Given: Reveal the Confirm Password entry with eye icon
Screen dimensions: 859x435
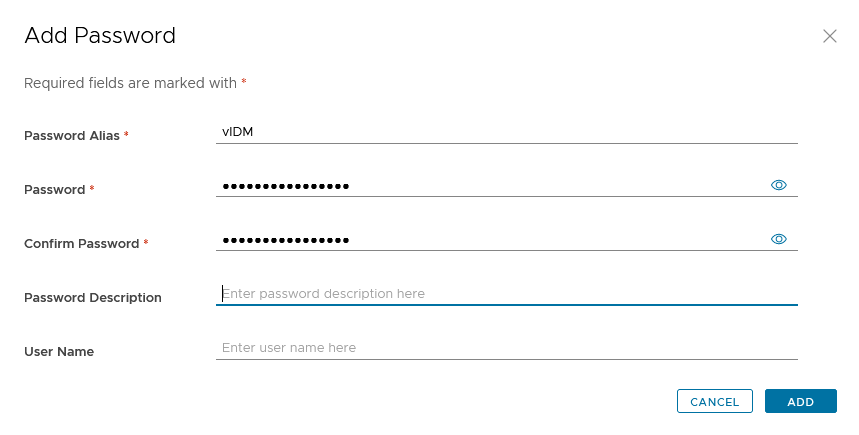Looking at the screenshot, I should [x=779, y=239].
